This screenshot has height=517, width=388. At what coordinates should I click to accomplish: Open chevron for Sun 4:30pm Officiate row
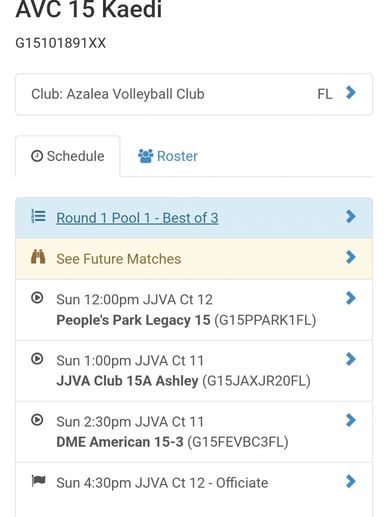point(351,481)
